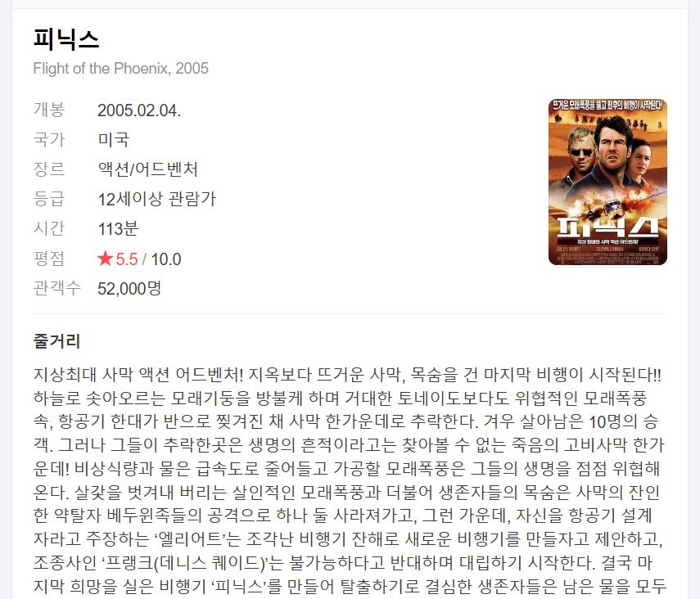Screen dimensions: 700x599
Task: Click the score 5.5 value
Action: click(127, 259)
